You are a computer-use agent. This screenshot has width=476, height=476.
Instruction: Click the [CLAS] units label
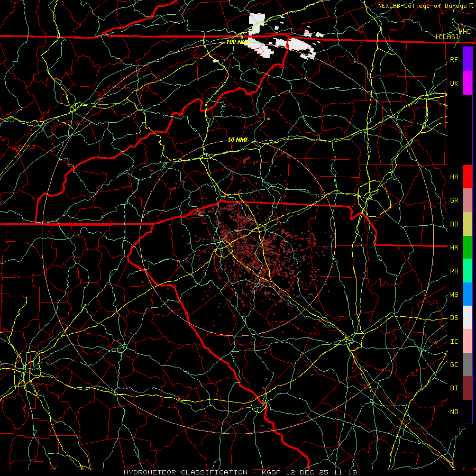[447, 37]
